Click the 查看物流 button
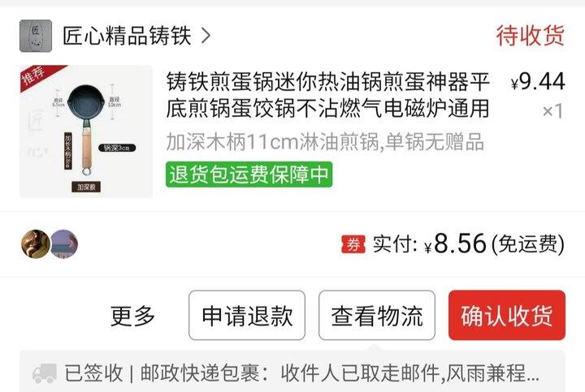The height and width of the screenshot is (392, 585). point(377,315)
